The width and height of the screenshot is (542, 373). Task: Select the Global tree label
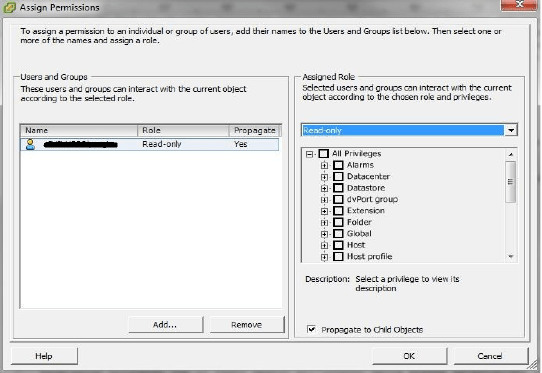pos(359,233)
